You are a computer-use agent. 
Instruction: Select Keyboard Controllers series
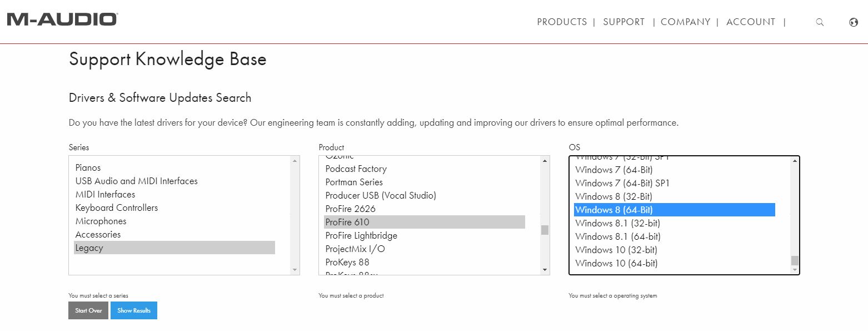tap(174, 208)
